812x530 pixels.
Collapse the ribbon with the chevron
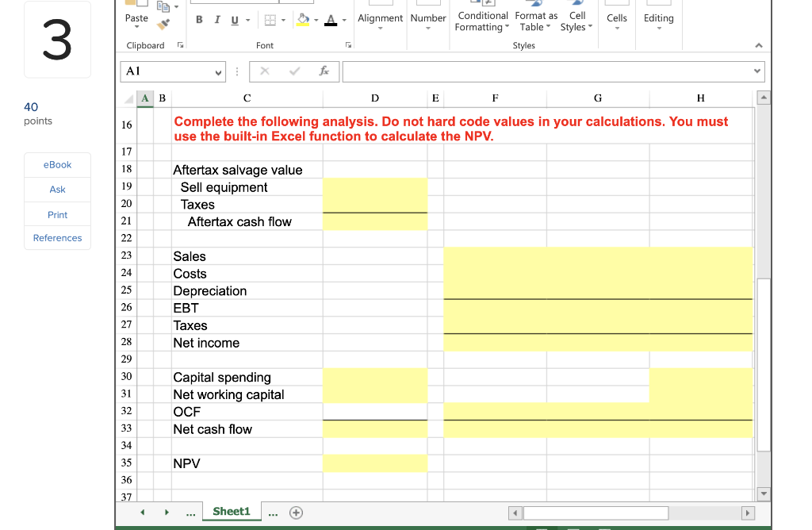(x=758, y=45)
